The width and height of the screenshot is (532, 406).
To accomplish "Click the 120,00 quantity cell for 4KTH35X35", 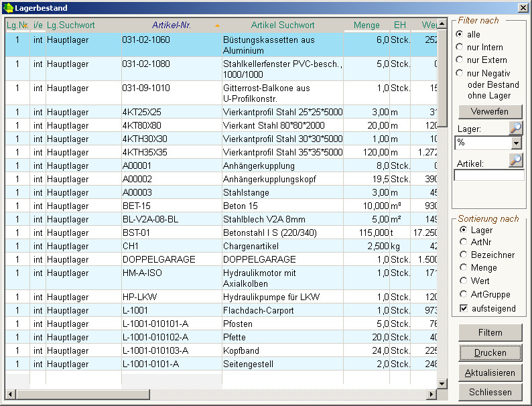I will pyautogui.click(x=367, y=152).
